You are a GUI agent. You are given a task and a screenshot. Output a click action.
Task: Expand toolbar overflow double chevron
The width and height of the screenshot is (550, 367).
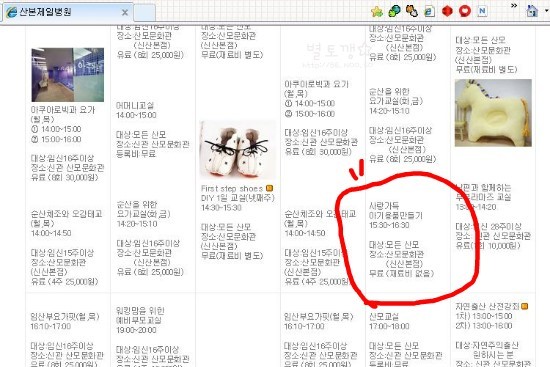[x=514, y=6]
